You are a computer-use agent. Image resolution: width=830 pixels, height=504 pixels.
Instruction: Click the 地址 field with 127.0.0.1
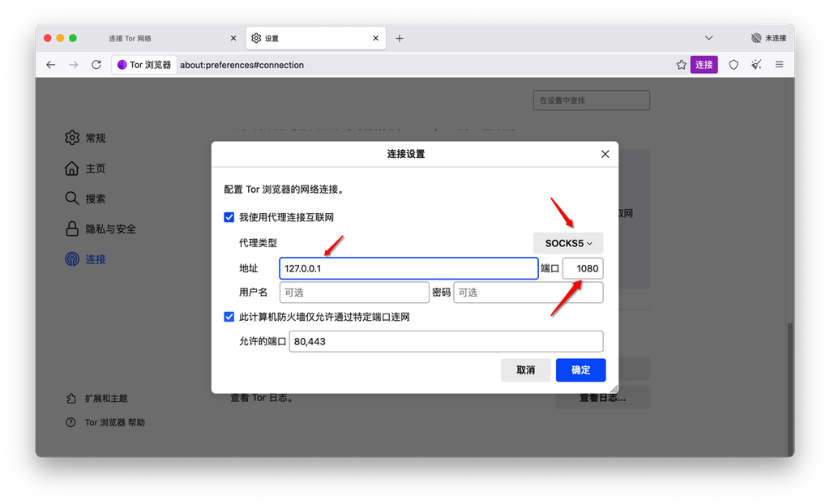click(x=409, y=268)
